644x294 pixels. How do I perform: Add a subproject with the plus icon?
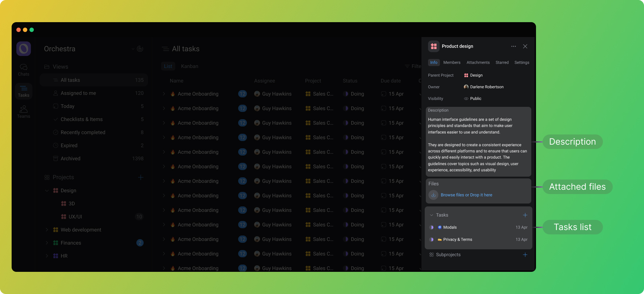(x=525, y=255)
